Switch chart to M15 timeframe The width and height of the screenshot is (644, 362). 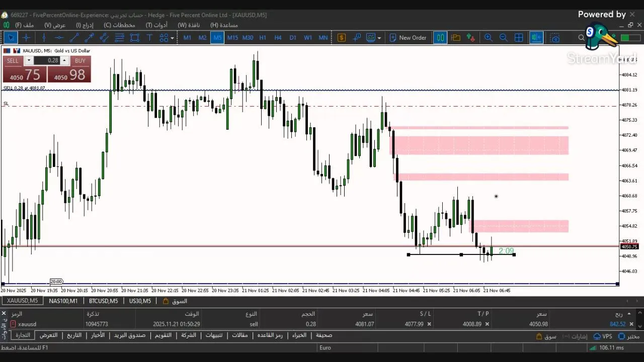[x=232, y=38]
